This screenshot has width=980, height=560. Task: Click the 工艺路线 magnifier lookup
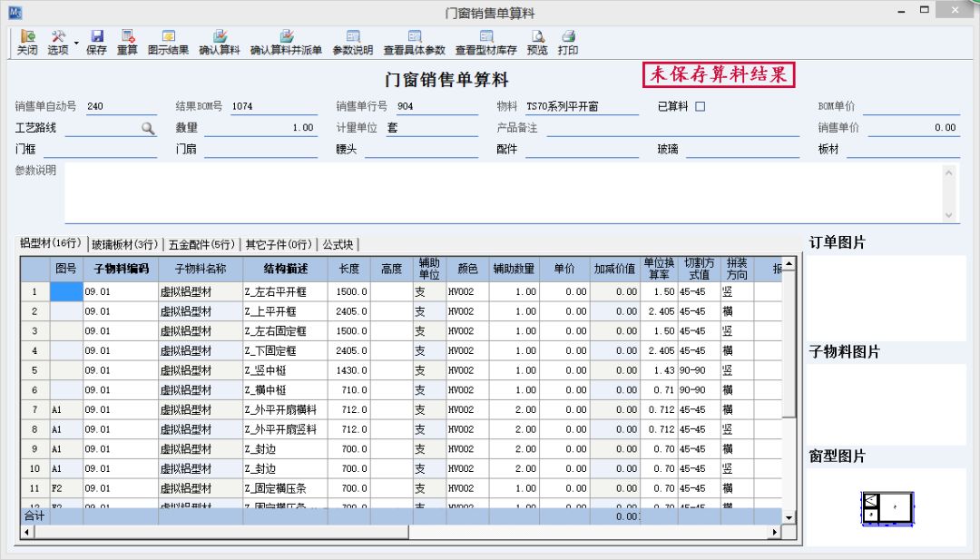145,128
